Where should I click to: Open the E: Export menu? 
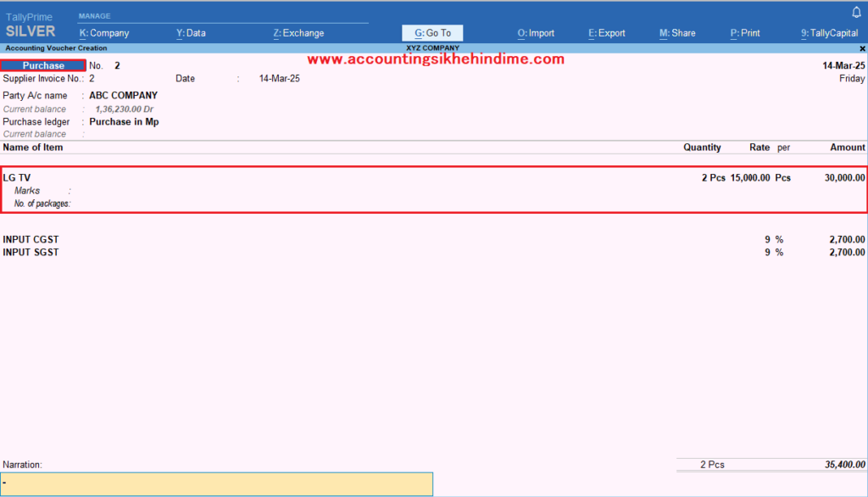tap(606, 33)
